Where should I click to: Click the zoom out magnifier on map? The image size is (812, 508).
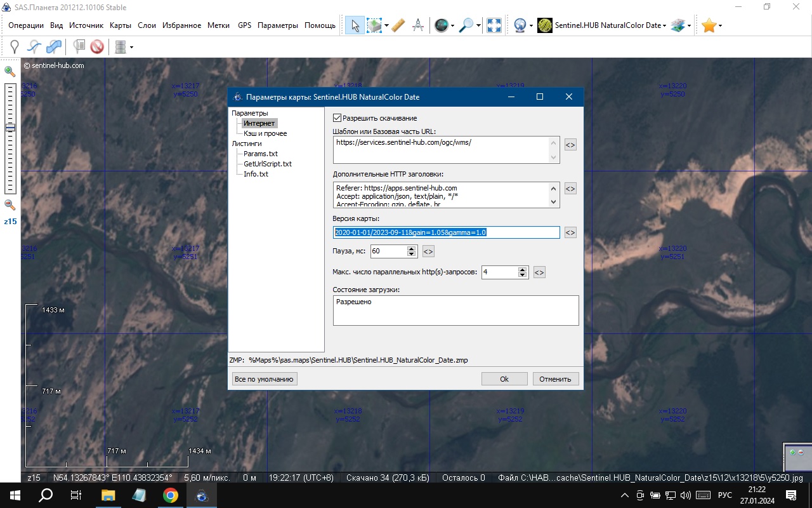(x=10, y=204)
